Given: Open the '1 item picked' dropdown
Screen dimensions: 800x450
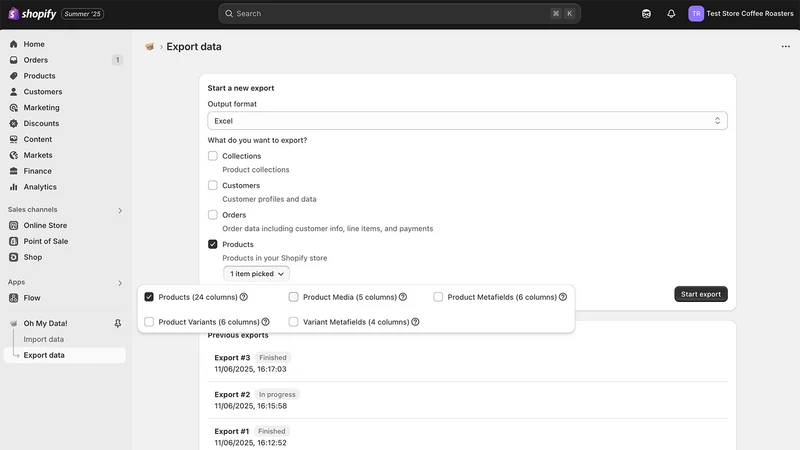Looking at the screenshot, I should 256,273.
